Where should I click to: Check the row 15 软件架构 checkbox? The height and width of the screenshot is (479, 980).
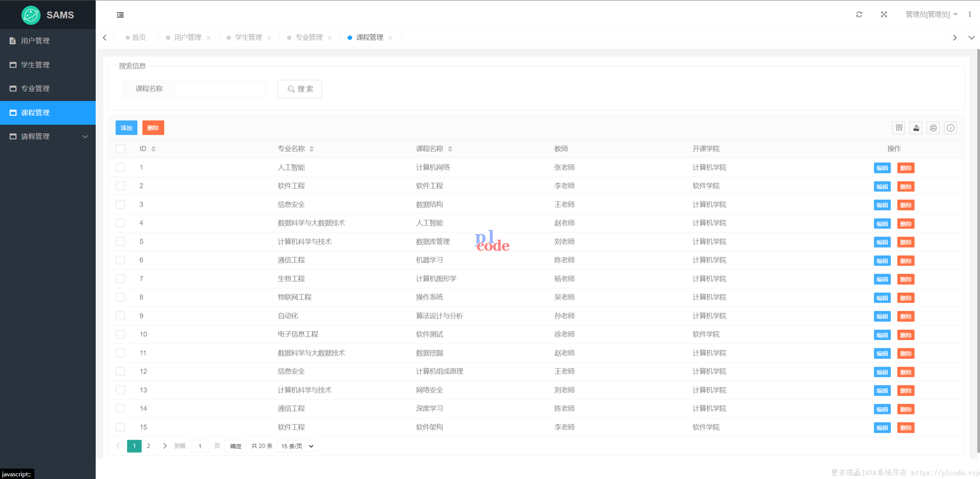pyautogui.click(x=121, y=427)
